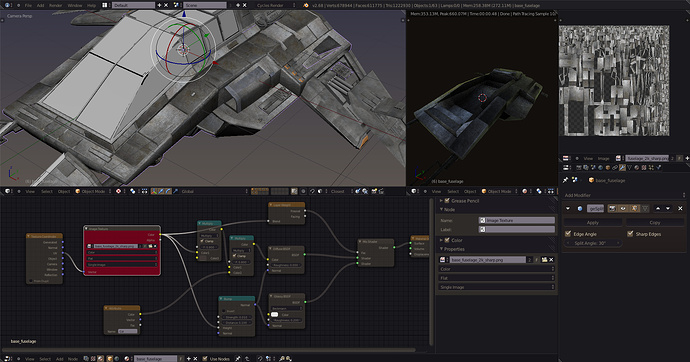This screenshot has height=362, width=690.
Task: Delete the scene with X icon
Action: [245, 5]
